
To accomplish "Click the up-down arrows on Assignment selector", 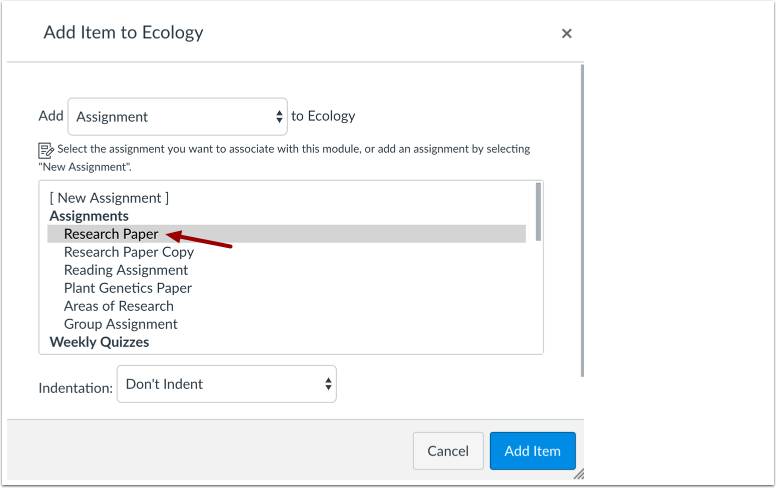I will point(279,117).
